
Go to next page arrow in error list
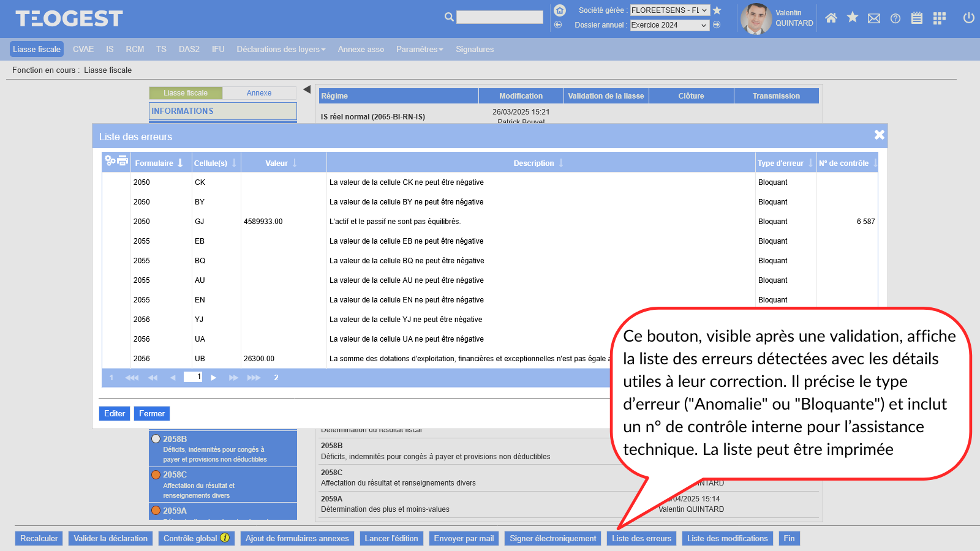click(x=214, y=378)
